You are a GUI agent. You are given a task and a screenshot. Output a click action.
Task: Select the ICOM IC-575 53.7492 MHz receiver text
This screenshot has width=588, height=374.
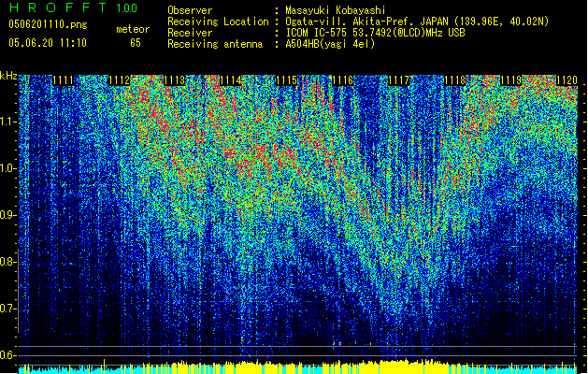tap(375, 33)
